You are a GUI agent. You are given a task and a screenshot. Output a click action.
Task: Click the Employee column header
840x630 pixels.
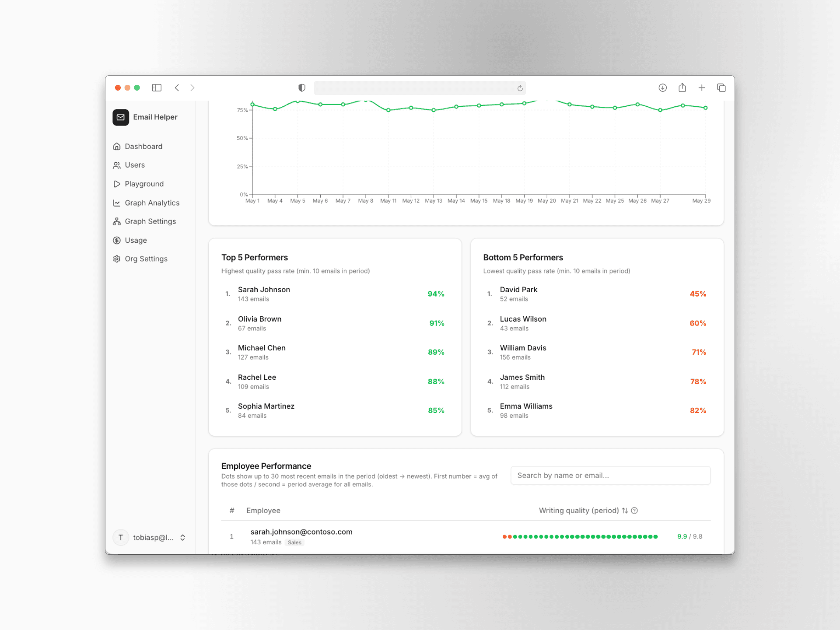tap(263, 511)
